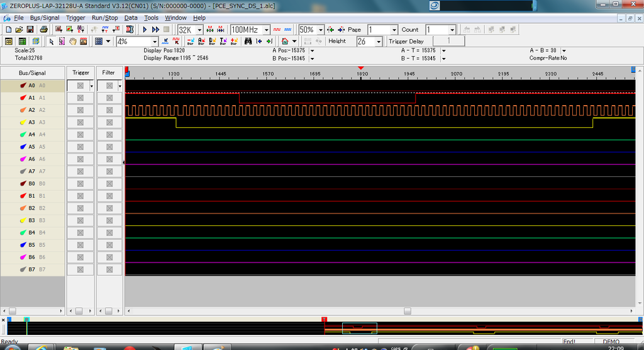
Task: Click the printer icon
Action: tap(44, 30)
